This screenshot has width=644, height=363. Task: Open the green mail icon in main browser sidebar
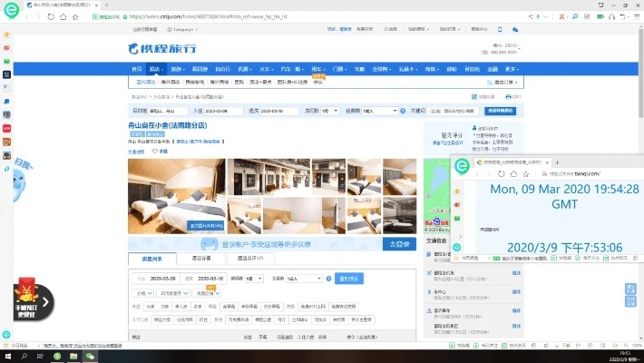coord(6,61)
